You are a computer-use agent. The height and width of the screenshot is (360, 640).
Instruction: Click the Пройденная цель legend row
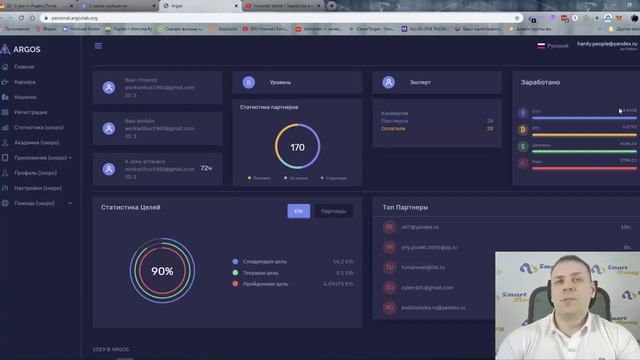point(293,284)
